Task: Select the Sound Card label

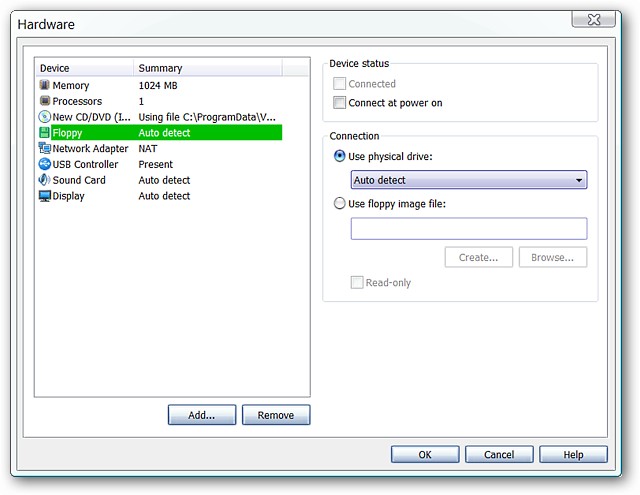Action: [x=79, y=180]
